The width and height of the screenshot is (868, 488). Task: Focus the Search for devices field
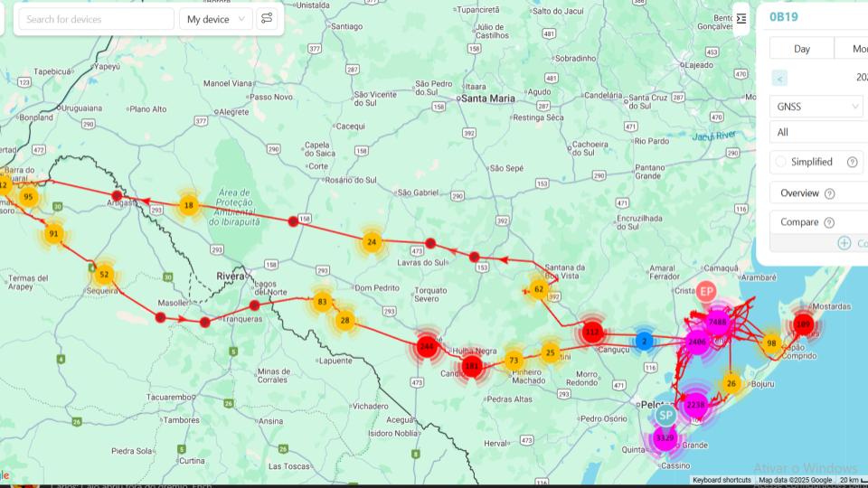(x=96, y=19)
